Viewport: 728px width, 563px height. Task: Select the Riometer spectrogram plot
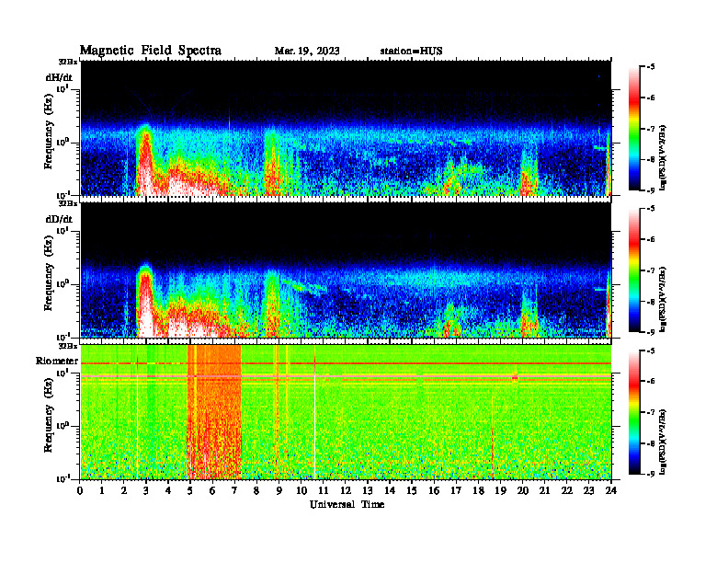[x=346, y=412]
